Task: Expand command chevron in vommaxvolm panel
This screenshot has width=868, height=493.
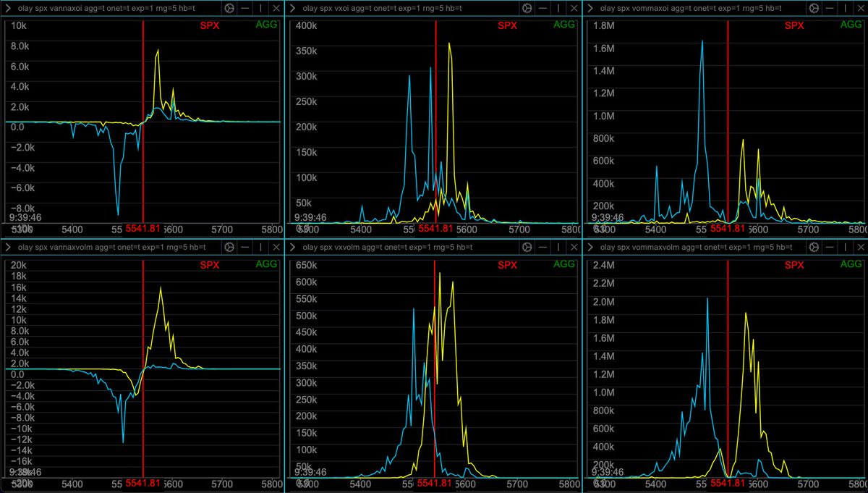Action: coord(592,248)
